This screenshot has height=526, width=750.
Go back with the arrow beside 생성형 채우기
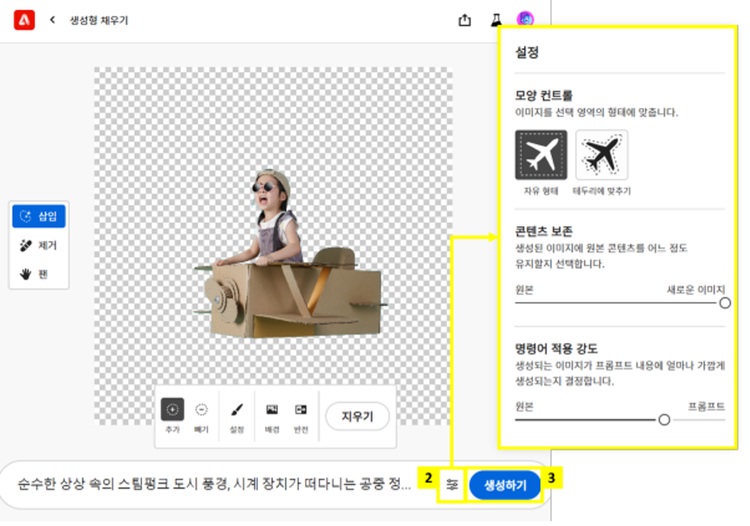(x=53, y=20)
